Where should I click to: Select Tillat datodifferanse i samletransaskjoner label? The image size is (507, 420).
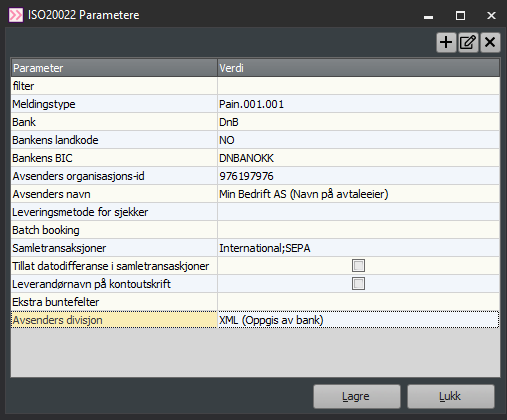(114, 266)
